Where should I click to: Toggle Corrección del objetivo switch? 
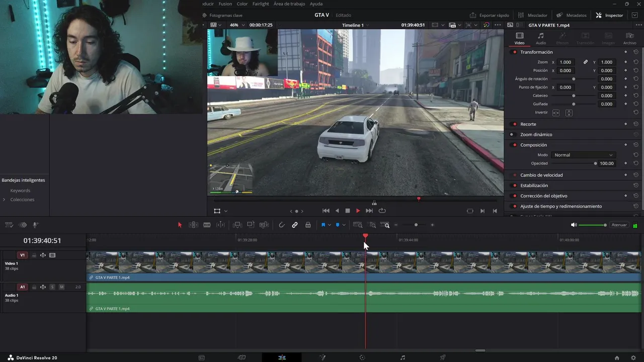(x=514, y=196)
